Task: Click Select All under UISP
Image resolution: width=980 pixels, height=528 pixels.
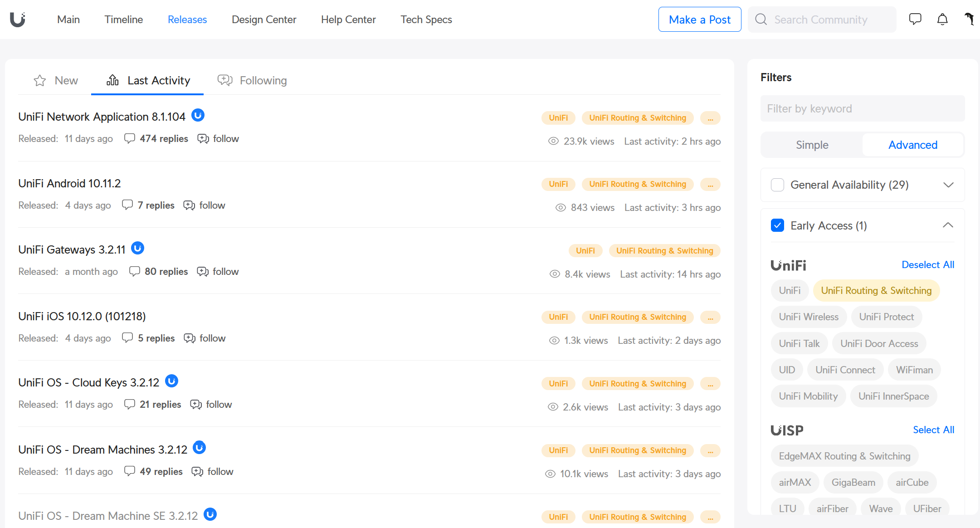Action: click(933, 430)
